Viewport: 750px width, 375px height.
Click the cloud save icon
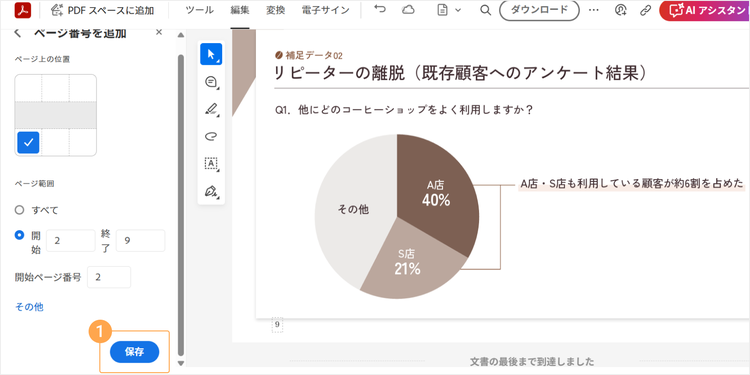coord(408,10)
